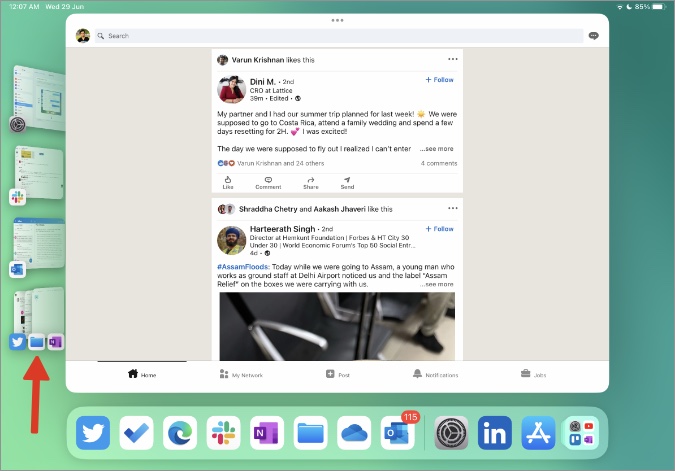Click the LinkedIn Search field
Screen dimensions: 675x471
[x=339, y=36]
